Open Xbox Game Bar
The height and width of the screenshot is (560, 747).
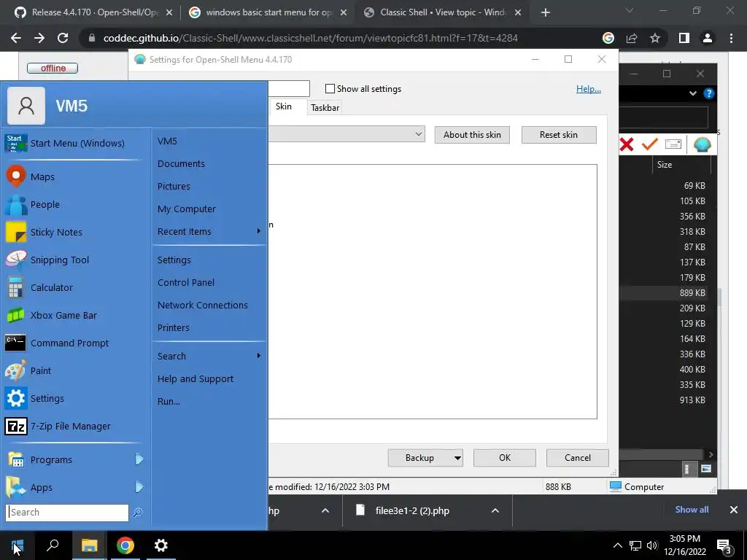pos(75,315)
